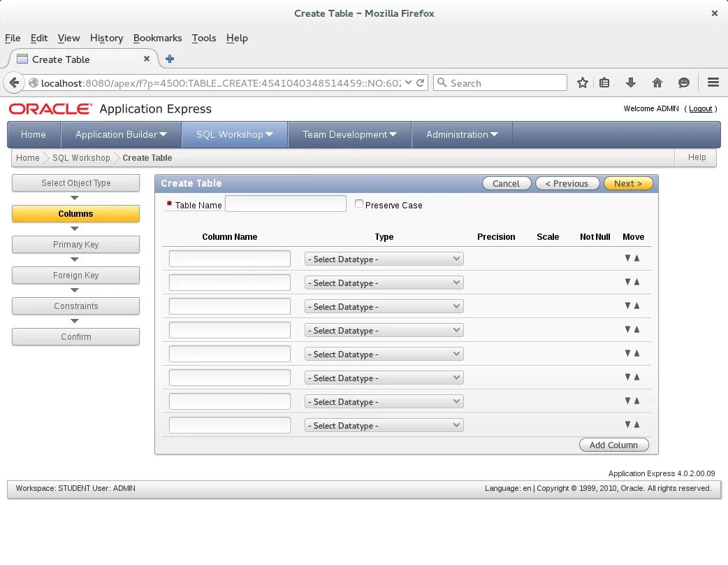728x565 pixels.
Task: Open the second row Select Datatype dropdown
Action: [384, 282]
